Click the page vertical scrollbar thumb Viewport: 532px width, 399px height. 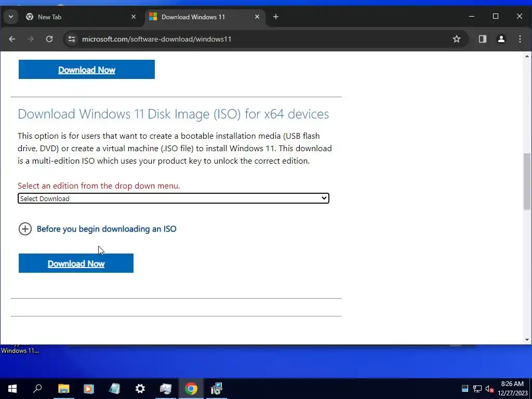click(527, 181)
